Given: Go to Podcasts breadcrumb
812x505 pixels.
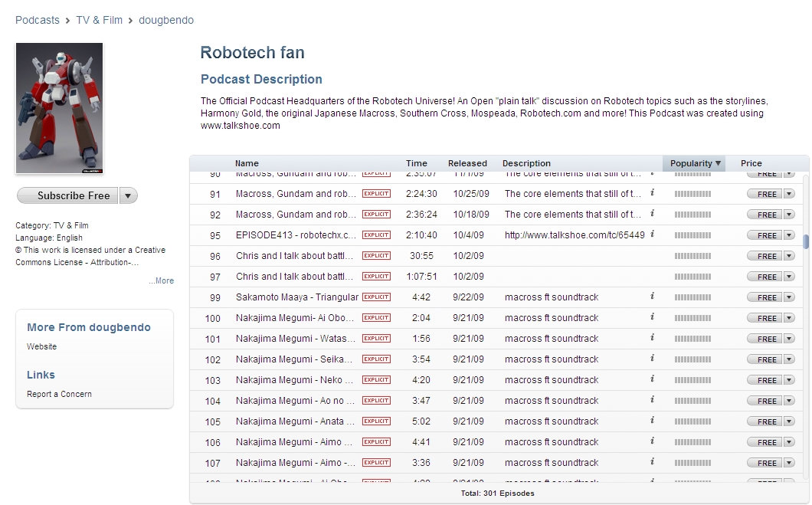Looking at the screenshot, I should [38, 20].
